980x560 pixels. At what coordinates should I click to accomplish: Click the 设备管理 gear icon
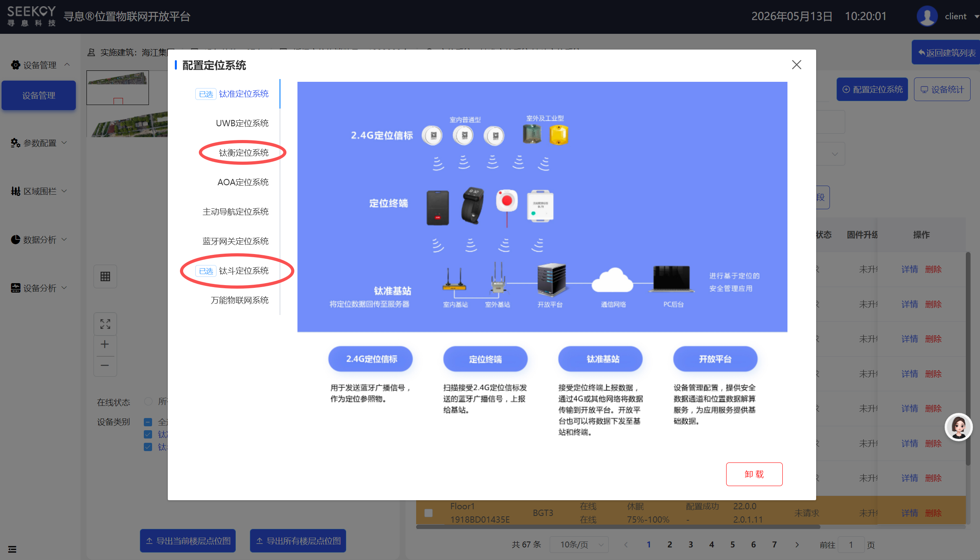(x=15, y=65)
